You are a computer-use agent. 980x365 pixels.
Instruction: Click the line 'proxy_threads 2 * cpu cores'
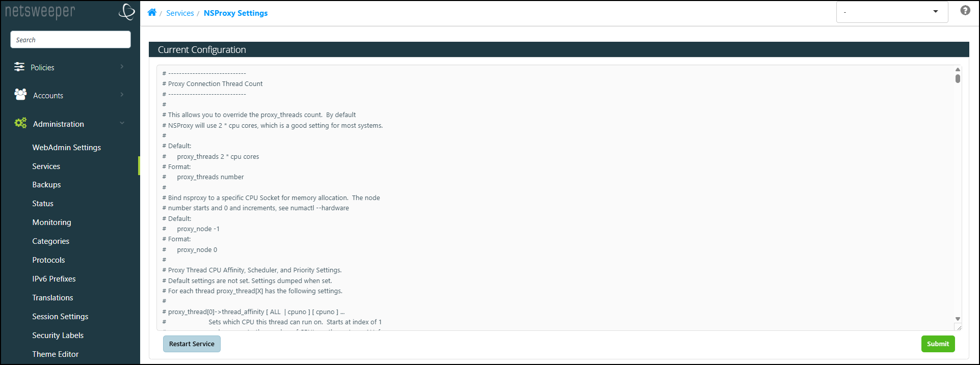click(218, 156)
